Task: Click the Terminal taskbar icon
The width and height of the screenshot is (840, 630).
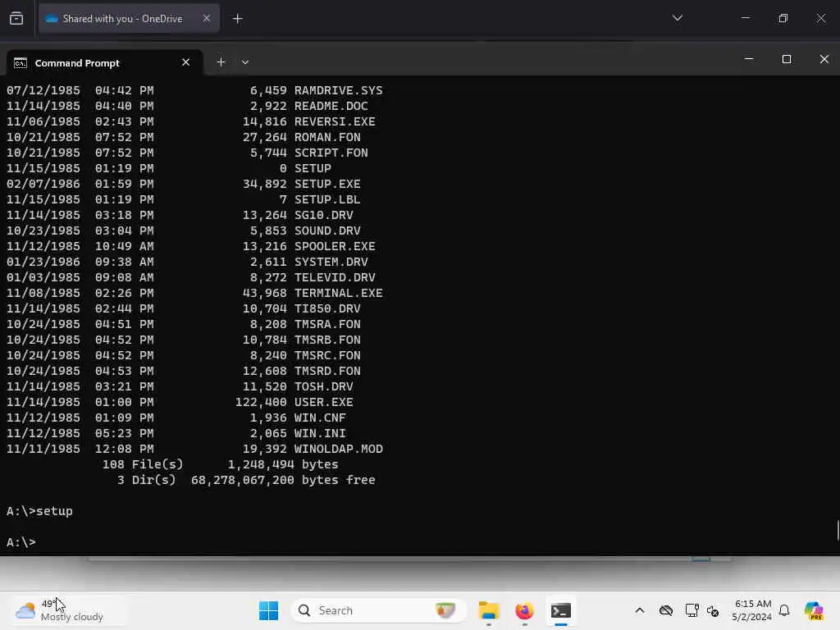Action: pyautogui.click(x=560, y=610)
